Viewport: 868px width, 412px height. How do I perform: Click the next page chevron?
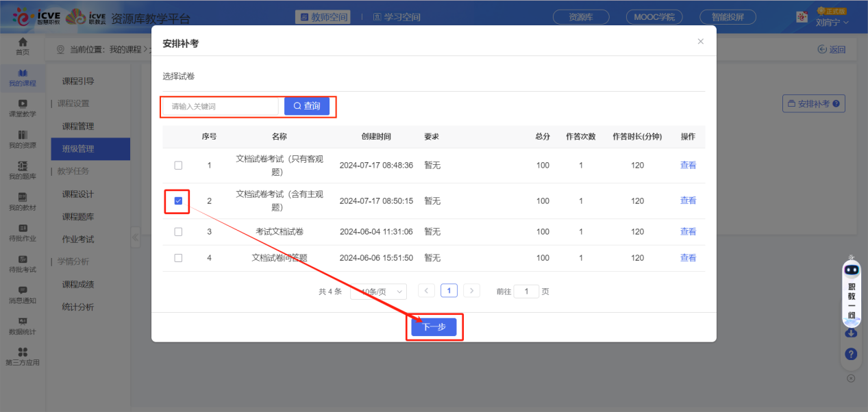[x=471, y=290]
